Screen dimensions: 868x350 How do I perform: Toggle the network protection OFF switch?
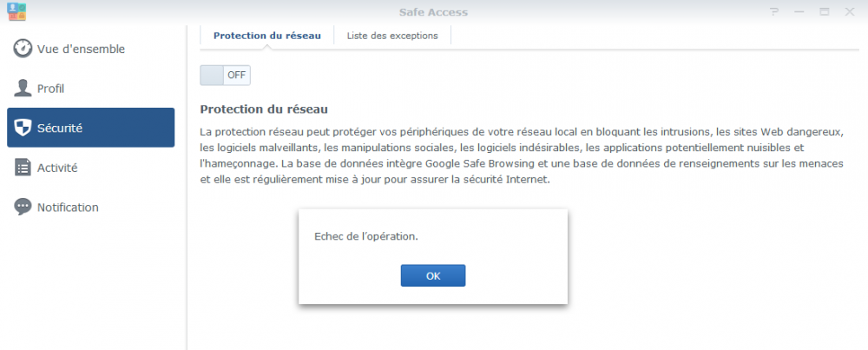225,75
